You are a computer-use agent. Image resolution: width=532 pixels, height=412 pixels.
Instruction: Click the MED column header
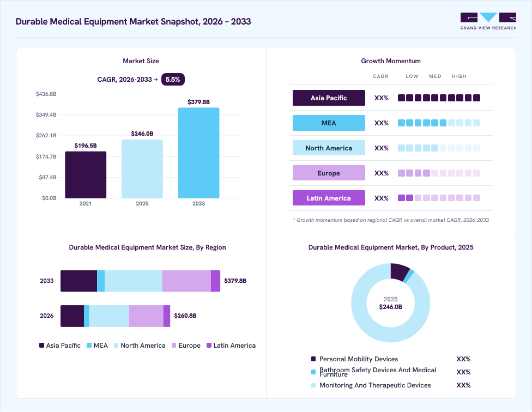coord(436,76)
